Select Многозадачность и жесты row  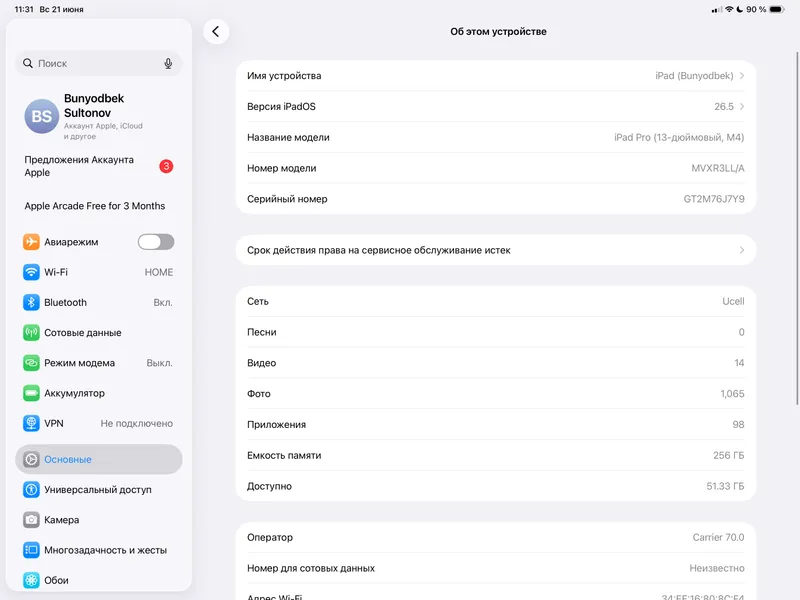coord(99,550)
